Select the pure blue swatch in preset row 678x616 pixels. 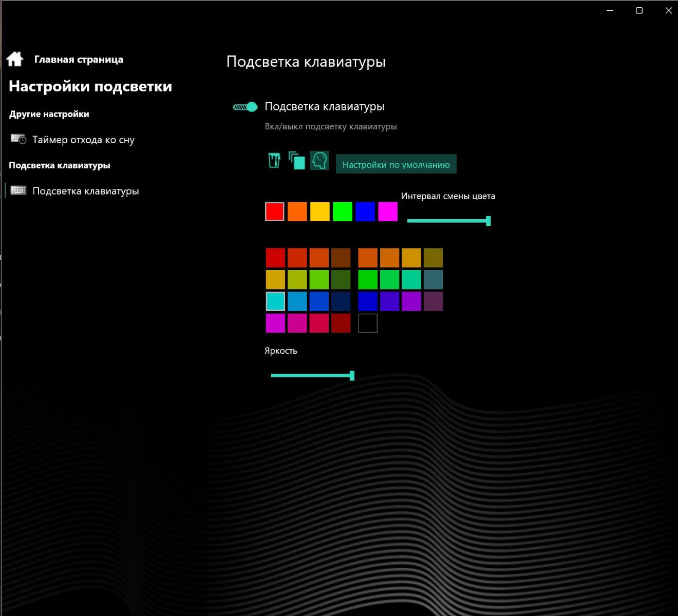(365, 211)
